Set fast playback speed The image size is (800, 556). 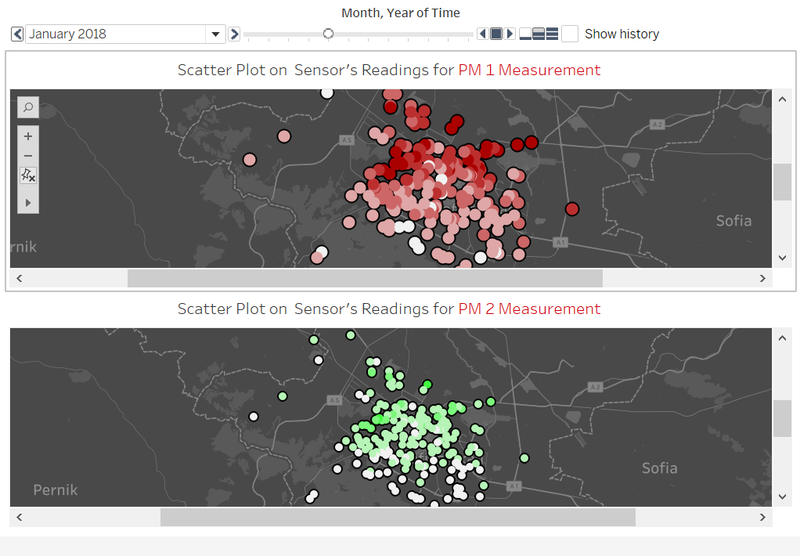pyautogui.click(x=552, y=34)
